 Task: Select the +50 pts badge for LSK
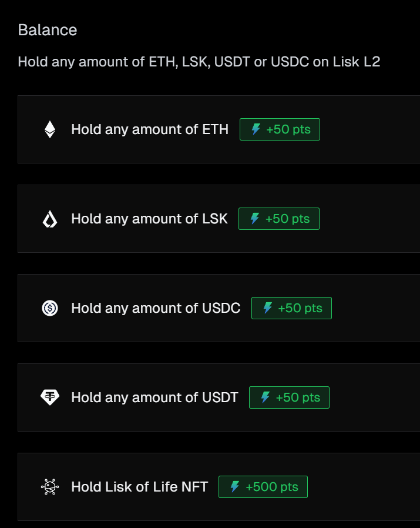click(279, 219)
